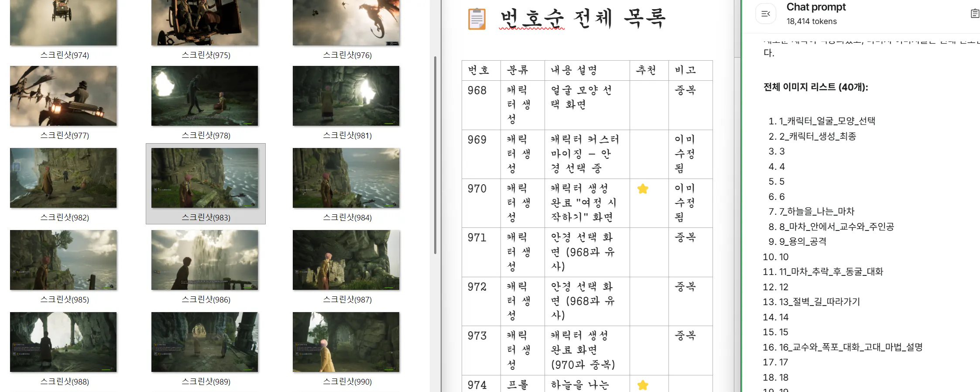
Task: Click the number cell 971
Action: coord(477,237)
